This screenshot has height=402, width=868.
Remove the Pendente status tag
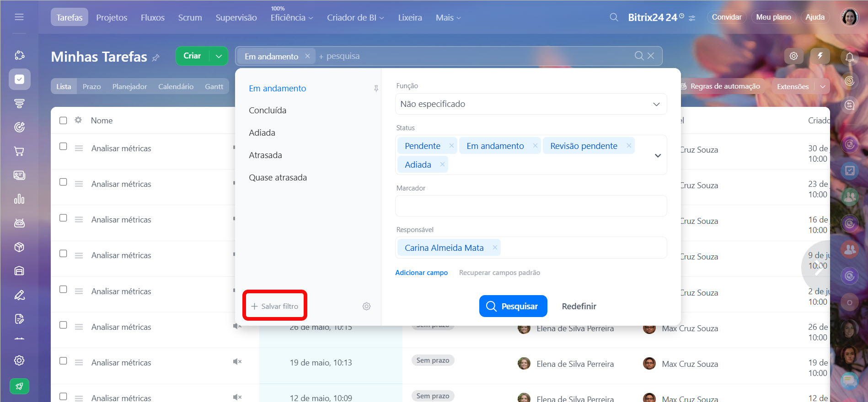(x=451, y=145)
